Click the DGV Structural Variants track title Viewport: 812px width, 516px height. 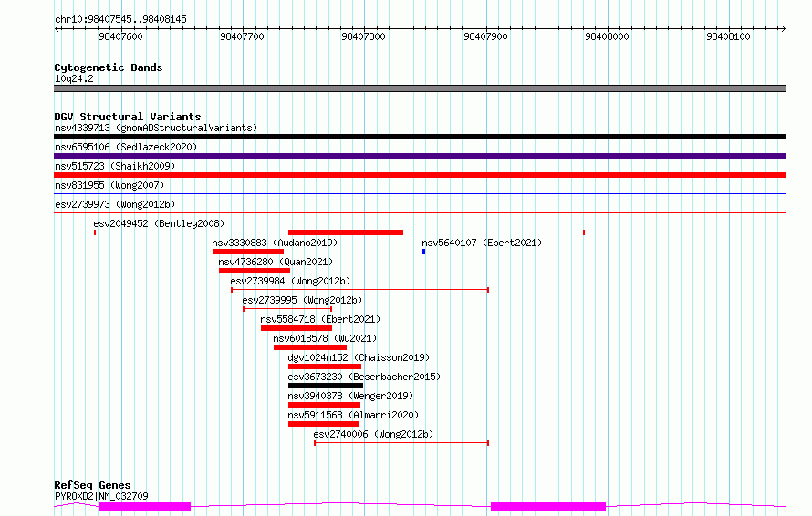click(x=128, y=117)
